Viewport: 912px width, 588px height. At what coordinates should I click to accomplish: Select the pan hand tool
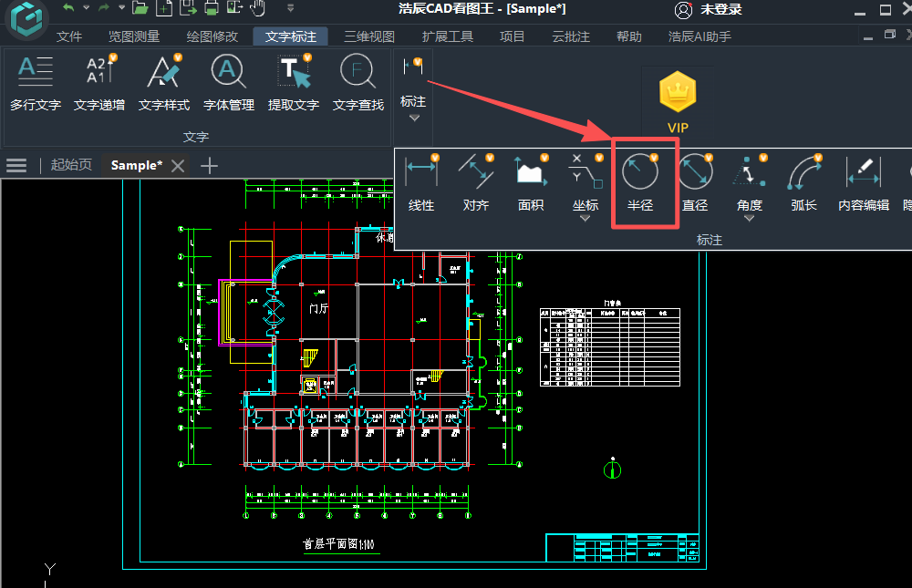point(257,7)
